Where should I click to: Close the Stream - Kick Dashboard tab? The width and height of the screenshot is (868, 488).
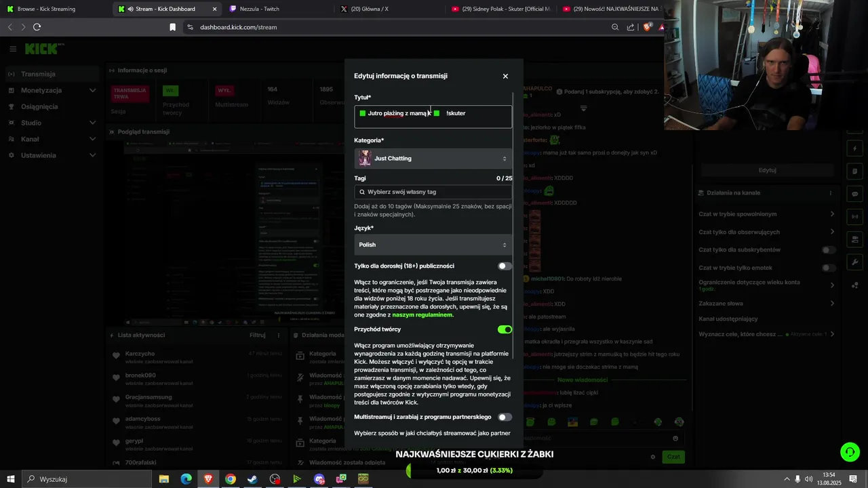tap(215, 9)
